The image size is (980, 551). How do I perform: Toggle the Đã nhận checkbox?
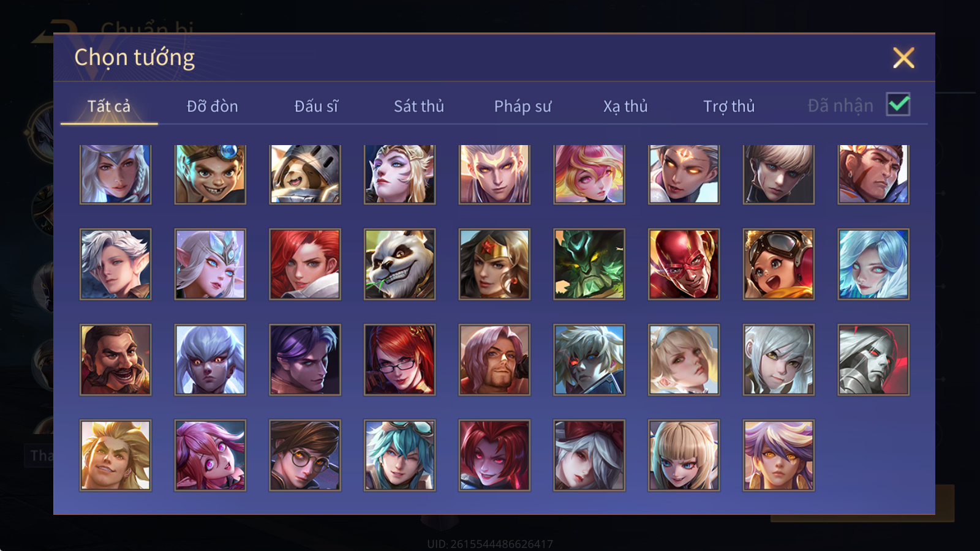pyautogui.click(x=898, y=105)
